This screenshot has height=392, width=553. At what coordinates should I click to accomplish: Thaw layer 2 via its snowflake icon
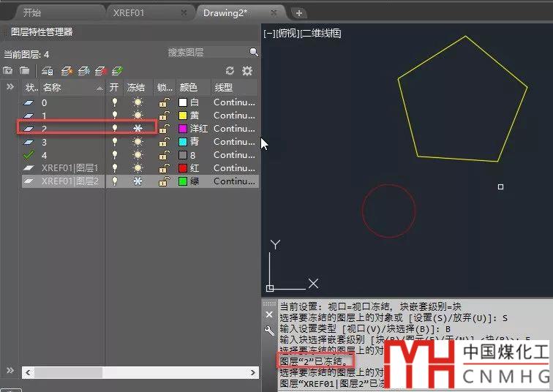137,128
